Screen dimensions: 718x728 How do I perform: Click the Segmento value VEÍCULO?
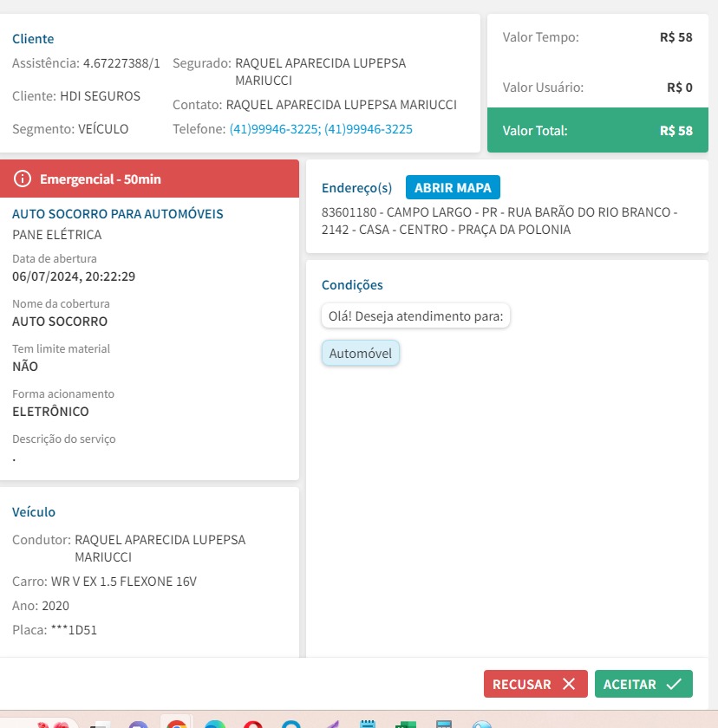pos(103,128)
